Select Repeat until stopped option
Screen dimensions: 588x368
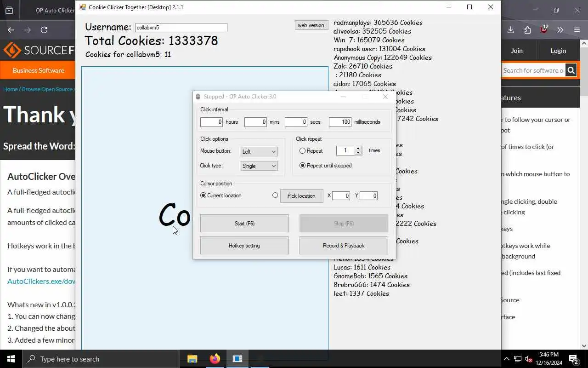point(302,165)
